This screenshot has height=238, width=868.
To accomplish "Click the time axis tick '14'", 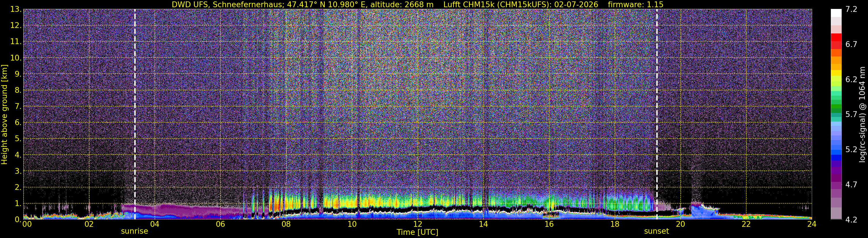I will click(x=483, y=224).
